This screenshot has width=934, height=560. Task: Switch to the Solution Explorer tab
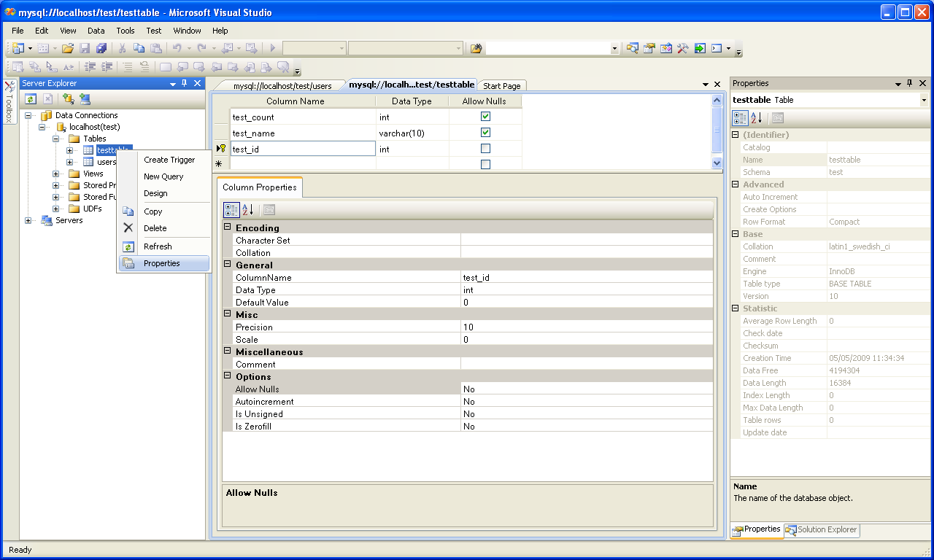pyautogui.click(x=822, y=530)
